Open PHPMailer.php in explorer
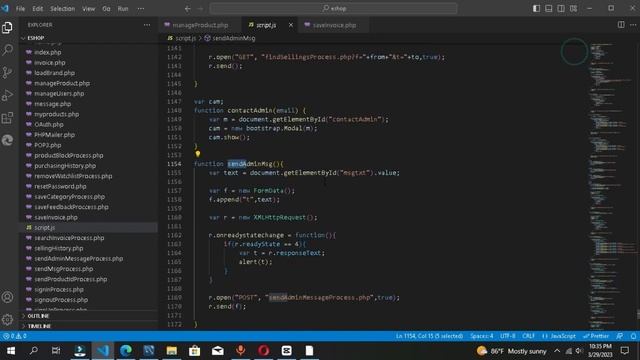Image resolution: width=640 pixels, height=360 pixels. [54, 135]
